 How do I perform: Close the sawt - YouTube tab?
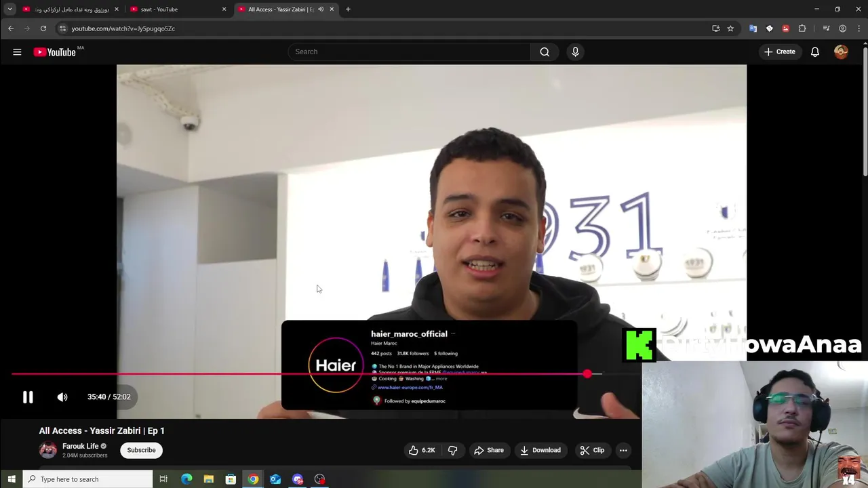224,9
